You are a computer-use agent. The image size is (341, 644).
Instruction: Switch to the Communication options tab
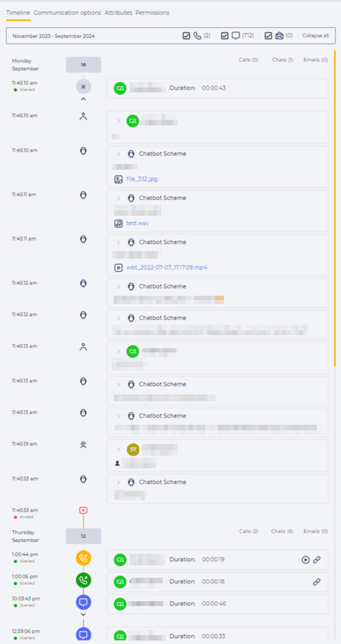[68, 12]
